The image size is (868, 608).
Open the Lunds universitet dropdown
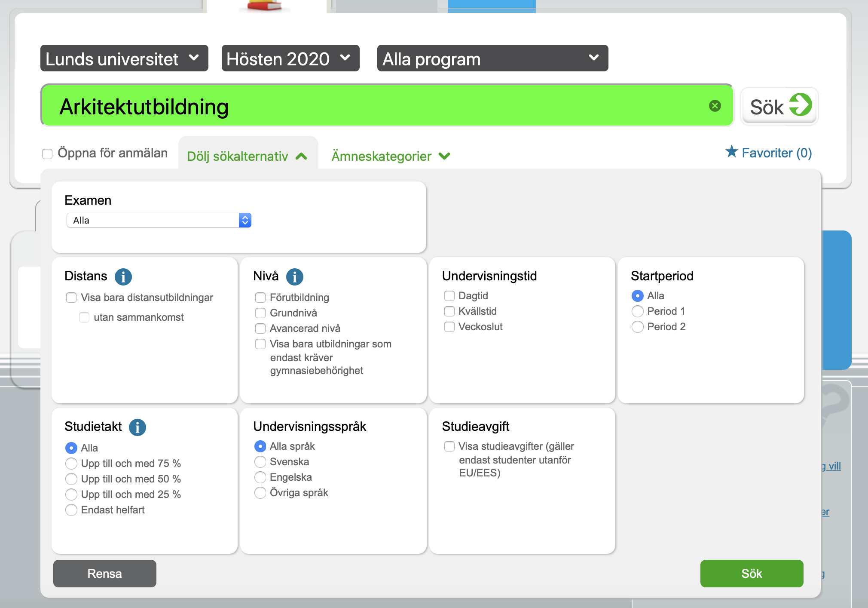click(x=124, y=58)
